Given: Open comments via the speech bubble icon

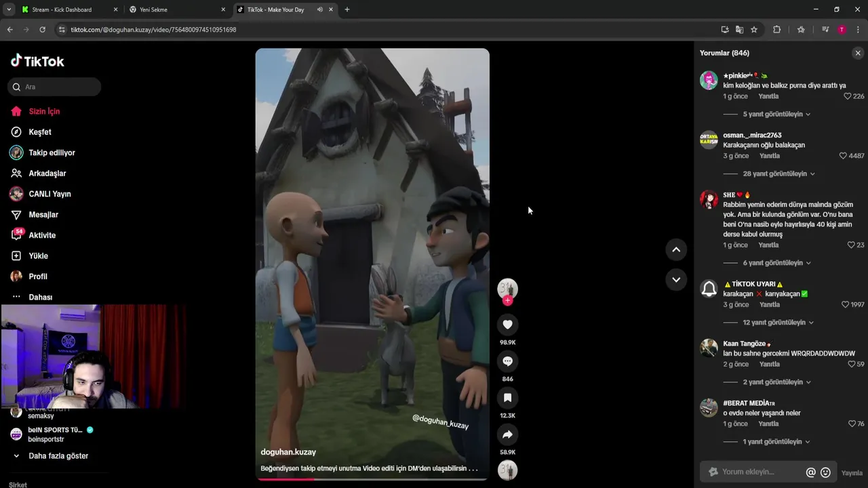Looking at the screenshot, I should tap(507, 361).
